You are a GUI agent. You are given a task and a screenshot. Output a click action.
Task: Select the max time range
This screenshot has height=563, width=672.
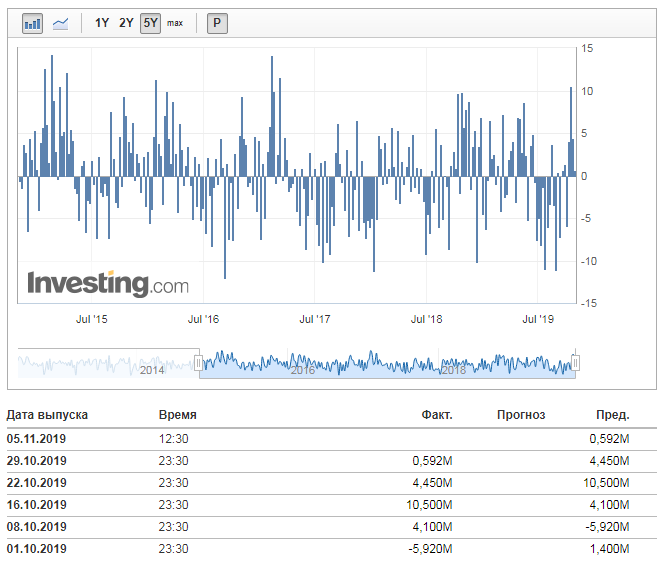175,23
